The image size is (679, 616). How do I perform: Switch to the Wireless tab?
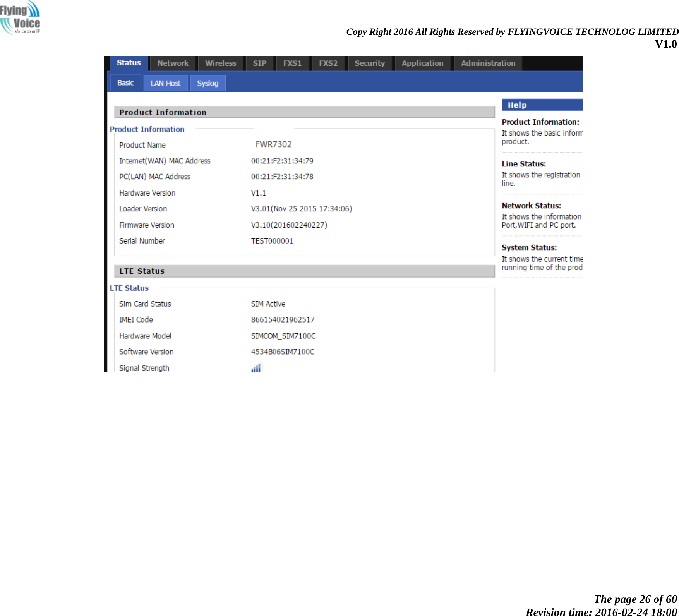coord(220,63)
